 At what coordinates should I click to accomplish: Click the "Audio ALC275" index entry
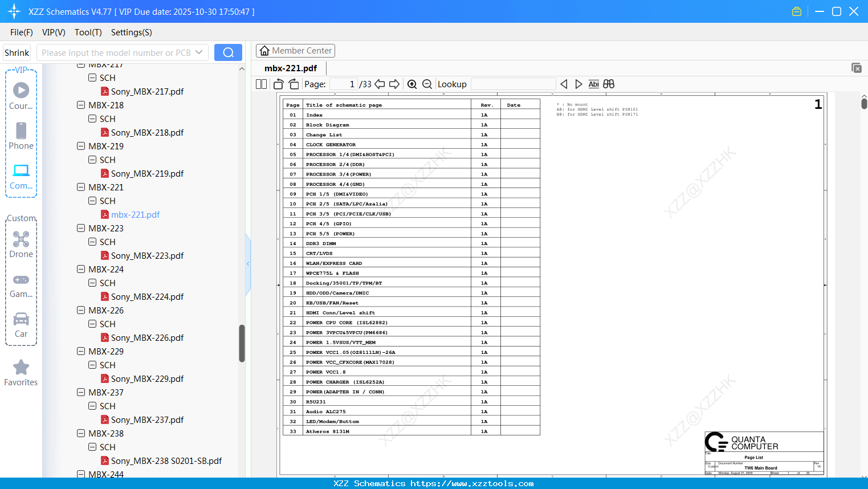[411, 411]
